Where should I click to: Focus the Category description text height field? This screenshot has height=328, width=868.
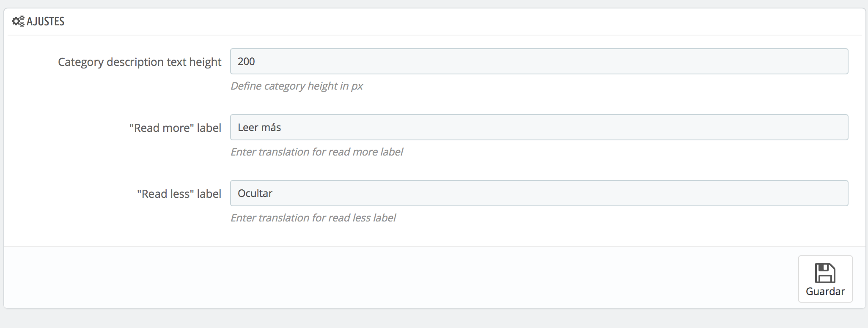click(x=539, y=62)
